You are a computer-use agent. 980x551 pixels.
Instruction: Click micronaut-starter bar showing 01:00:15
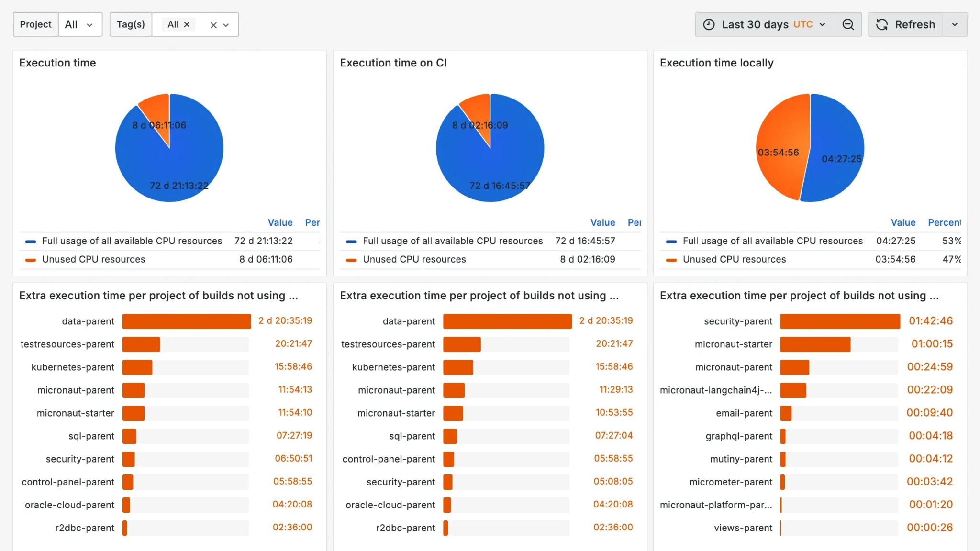(815, 344)
